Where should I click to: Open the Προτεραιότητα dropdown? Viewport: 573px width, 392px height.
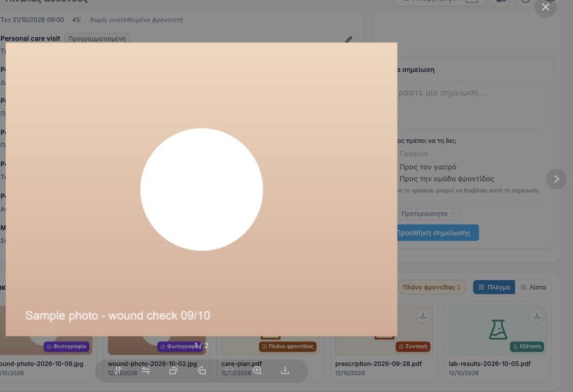pyautogui.click(x=428, y=213)
